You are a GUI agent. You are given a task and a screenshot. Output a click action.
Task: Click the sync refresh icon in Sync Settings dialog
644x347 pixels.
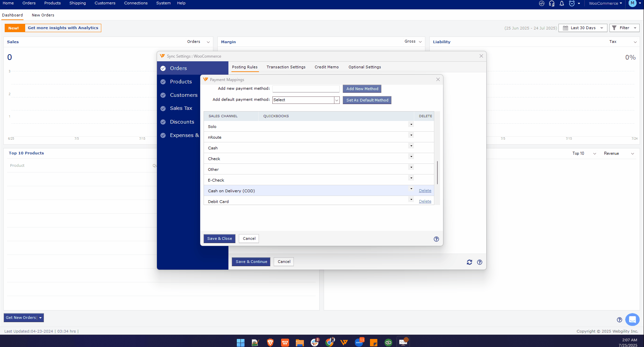(x=469, y=262)
